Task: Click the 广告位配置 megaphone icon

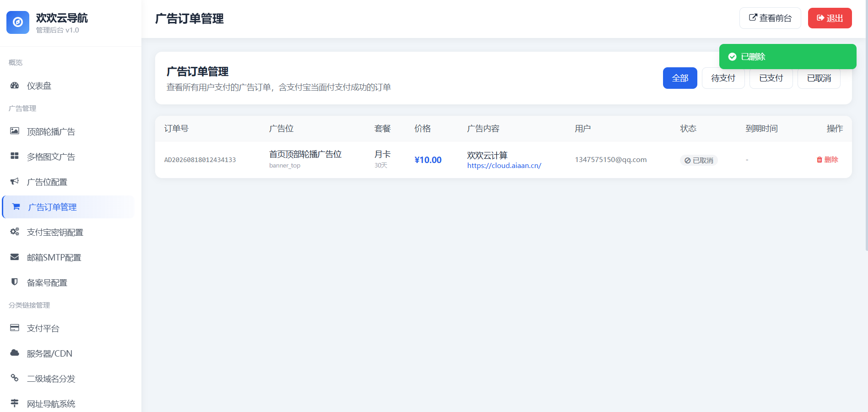Action: [x=15, y=182]
